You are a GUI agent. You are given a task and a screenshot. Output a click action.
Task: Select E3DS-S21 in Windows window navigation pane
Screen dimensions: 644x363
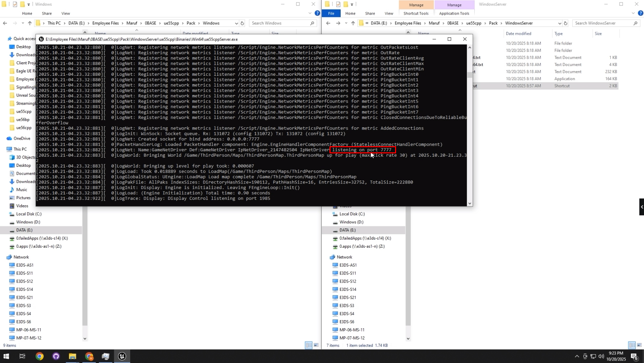tap(24, 298)
